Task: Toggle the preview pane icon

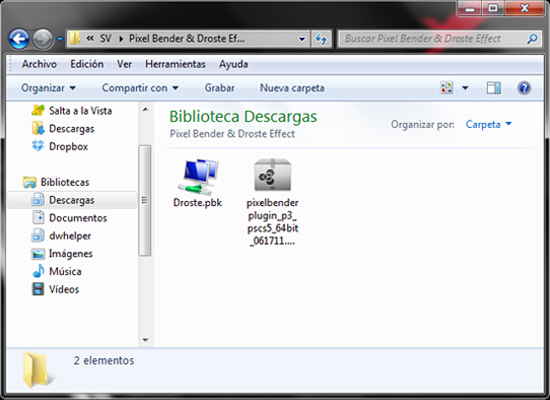Action: coord(494,88)
